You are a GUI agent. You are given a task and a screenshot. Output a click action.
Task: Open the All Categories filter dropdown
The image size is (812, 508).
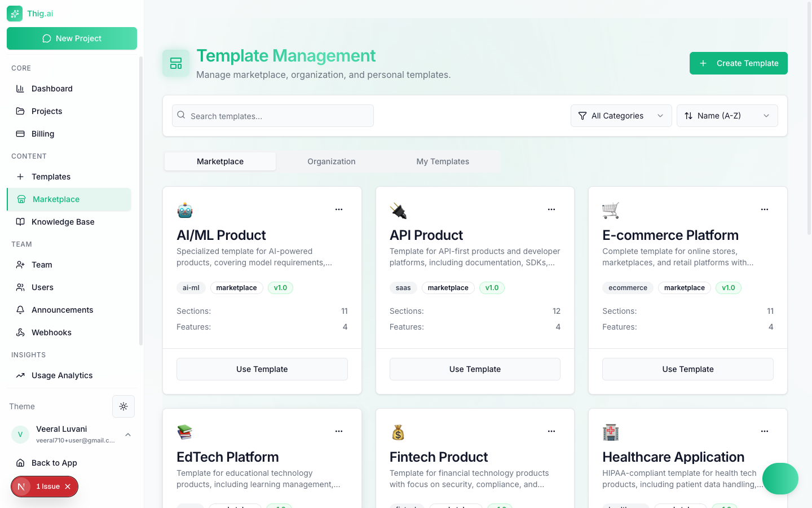click(621, 116)
